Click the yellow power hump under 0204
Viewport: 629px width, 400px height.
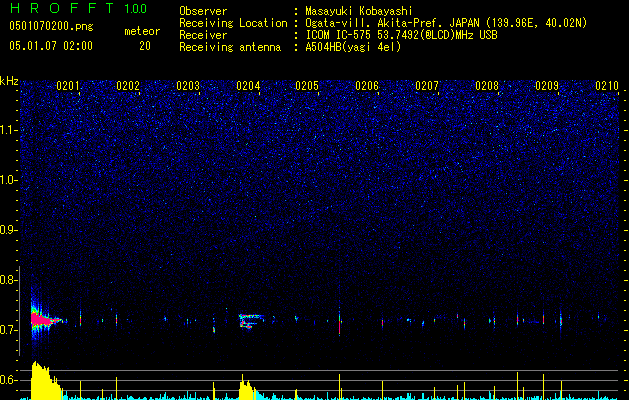[x=247, y=389]
